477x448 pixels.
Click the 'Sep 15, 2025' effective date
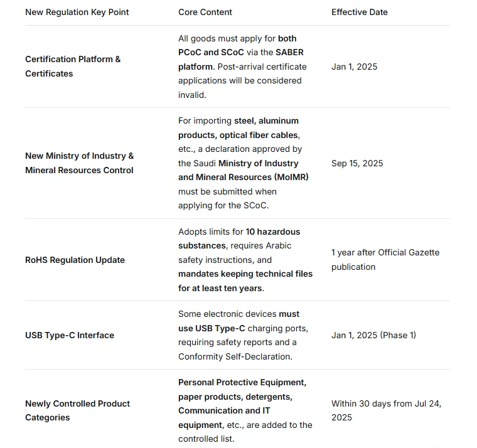click(x=357, y=163)
